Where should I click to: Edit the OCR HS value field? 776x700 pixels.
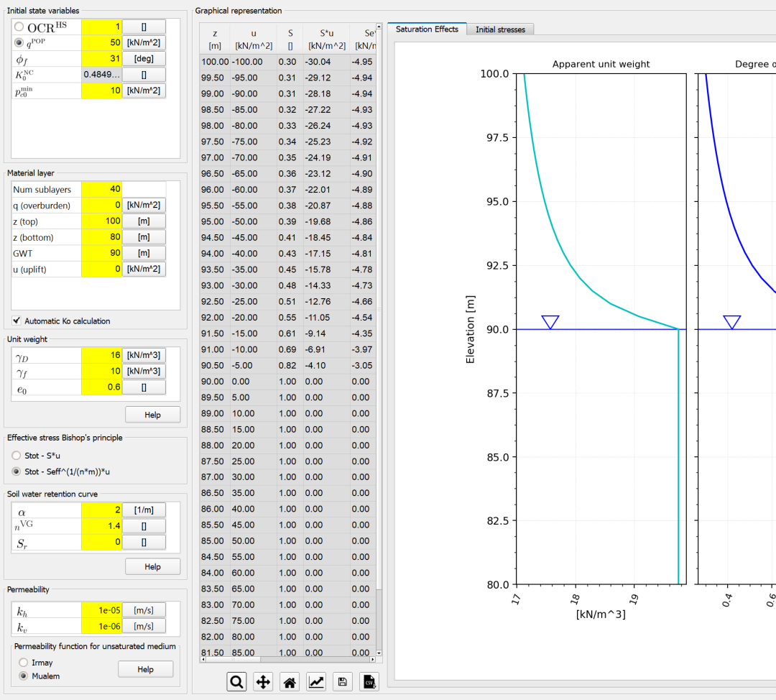(101, 27)
